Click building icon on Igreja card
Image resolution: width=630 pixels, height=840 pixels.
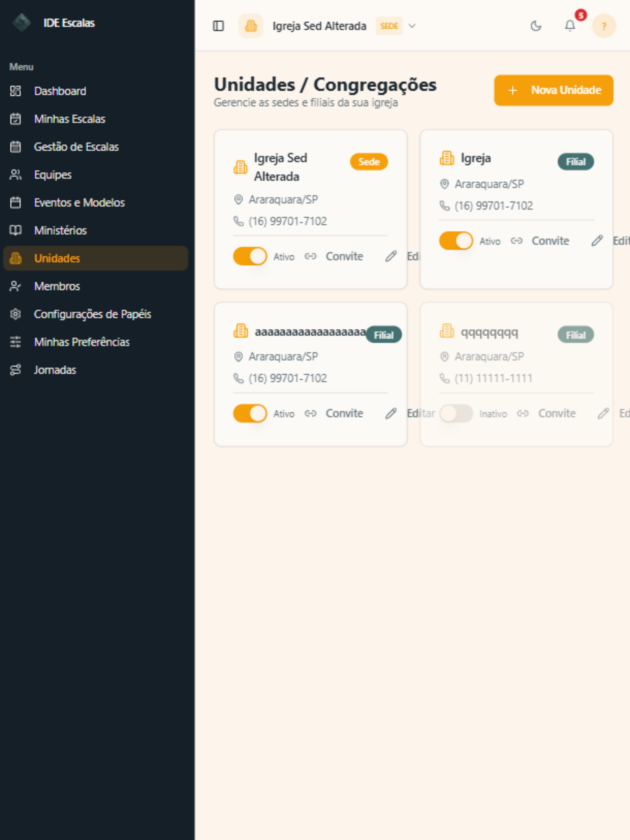(447, 158)
